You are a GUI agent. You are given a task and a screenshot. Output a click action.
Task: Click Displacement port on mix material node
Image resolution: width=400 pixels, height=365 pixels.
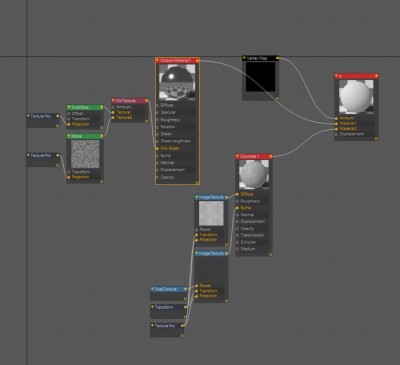337,134
